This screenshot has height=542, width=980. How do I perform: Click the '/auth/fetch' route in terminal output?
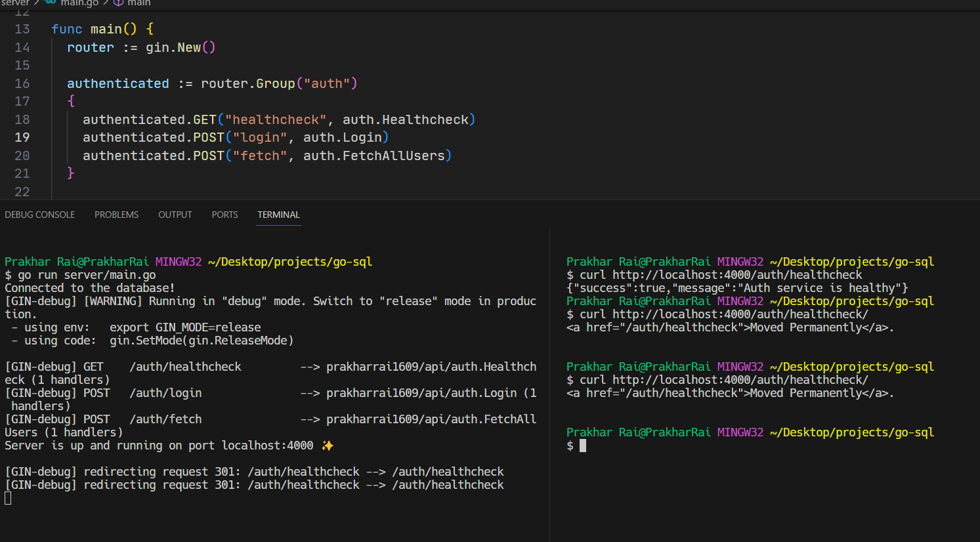[x=165, y=419]
